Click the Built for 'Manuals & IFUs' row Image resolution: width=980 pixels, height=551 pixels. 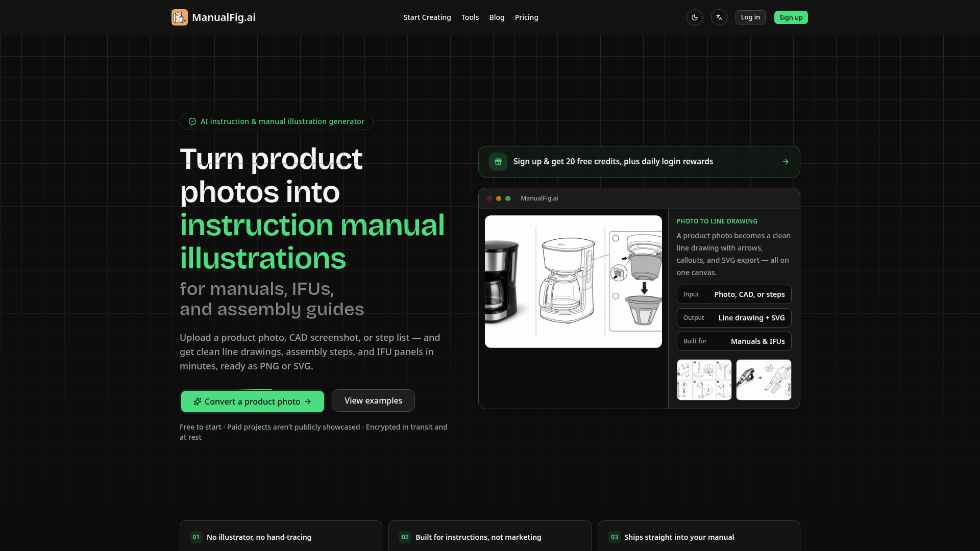point(734,341)
